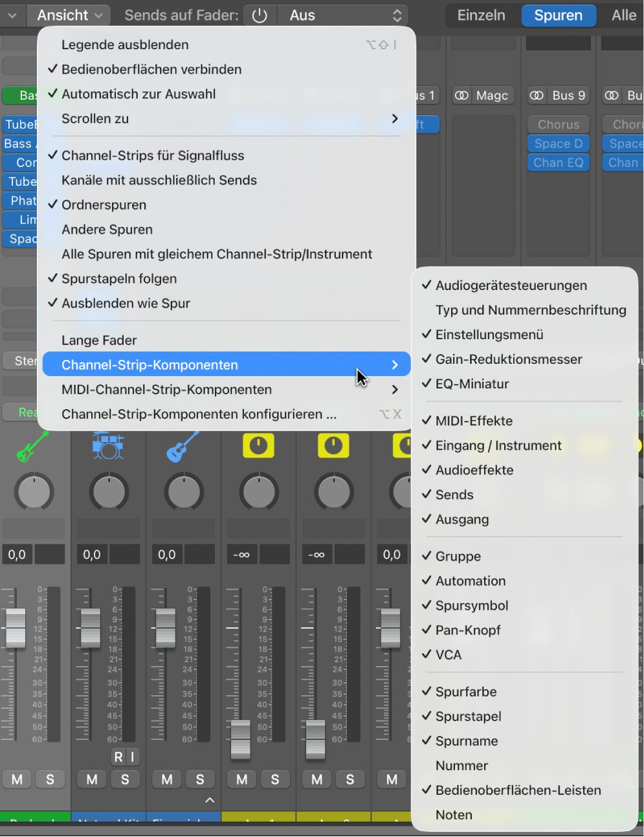This screenshot has height=837, width=644.
Task: Toggle the Sends auf Fader power button
Action: (x=260, y=16)
